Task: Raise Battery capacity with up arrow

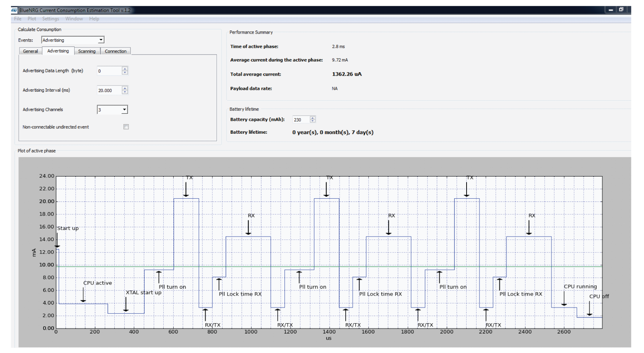Action: 313,118
